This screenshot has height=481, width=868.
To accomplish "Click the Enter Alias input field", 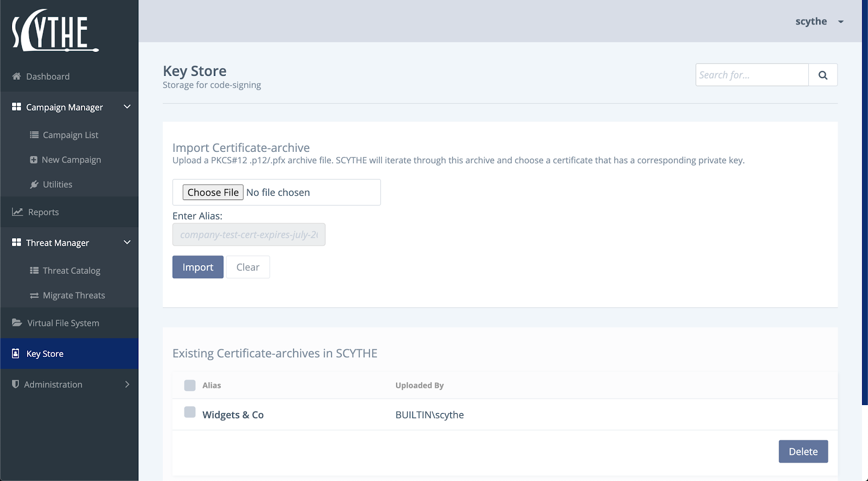I will tap(249, 234).
